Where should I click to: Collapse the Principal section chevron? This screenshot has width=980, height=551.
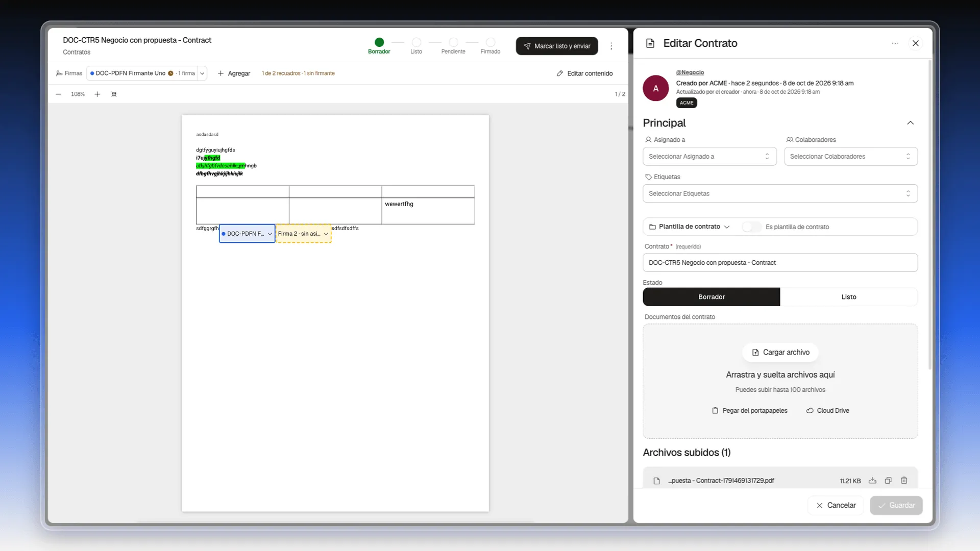pyautogui.click(x=910, y=123)
